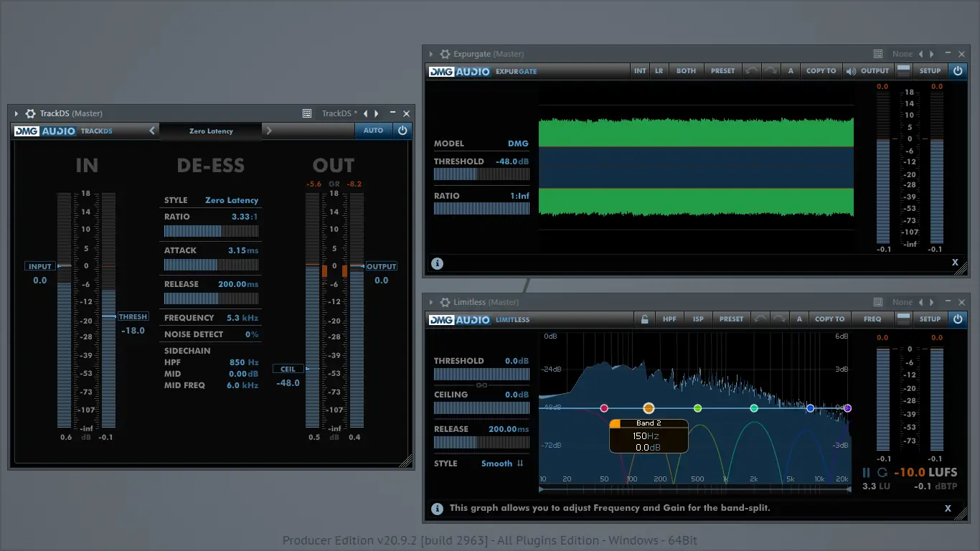Select the orange Band 2 node

pos(649,408)
